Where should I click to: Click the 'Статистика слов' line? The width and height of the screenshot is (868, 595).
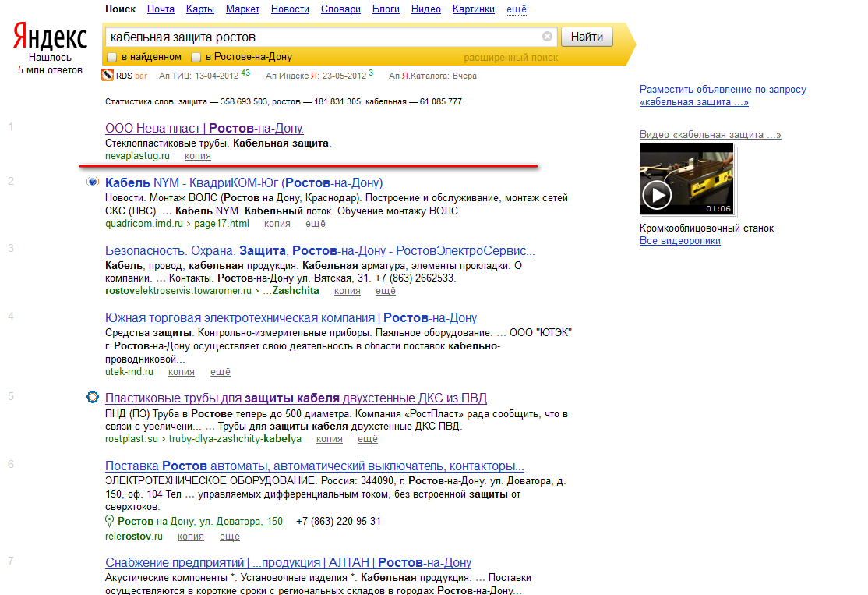[x=284, y=102]
